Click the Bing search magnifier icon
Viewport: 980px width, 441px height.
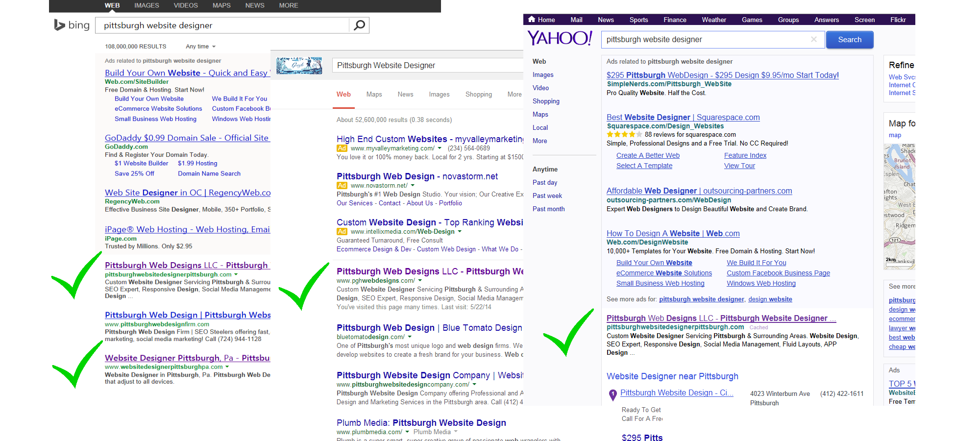[359, 25]
